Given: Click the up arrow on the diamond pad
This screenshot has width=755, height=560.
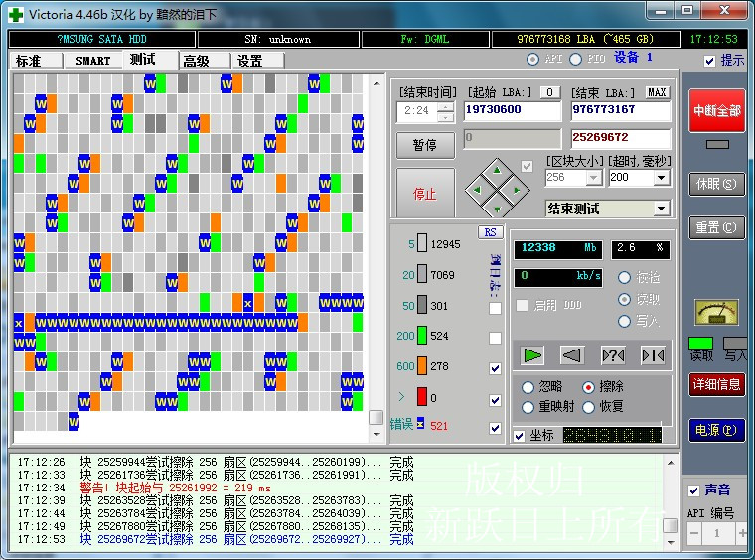Looking at the screenshot, I should (x=497, y=170).
